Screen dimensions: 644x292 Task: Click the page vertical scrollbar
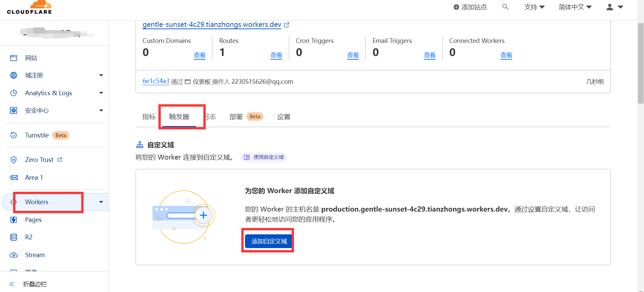click(x=640, y=64)
